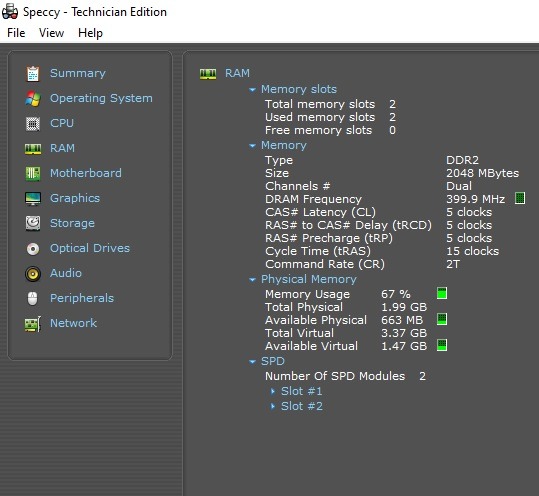Open the Help menu
This screenshot has height=496, width=539.
pos(90,33)
